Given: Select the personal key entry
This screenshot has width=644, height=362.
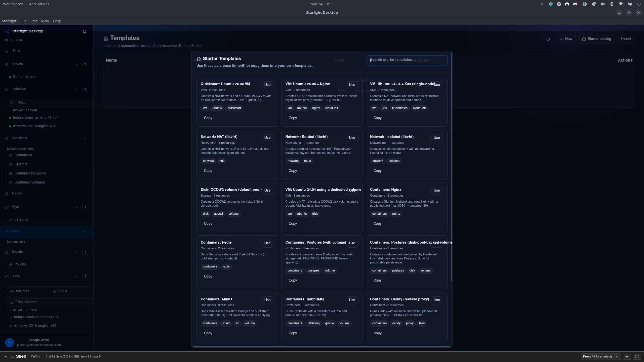Looking at the screenshot, I should pos(21,219).
